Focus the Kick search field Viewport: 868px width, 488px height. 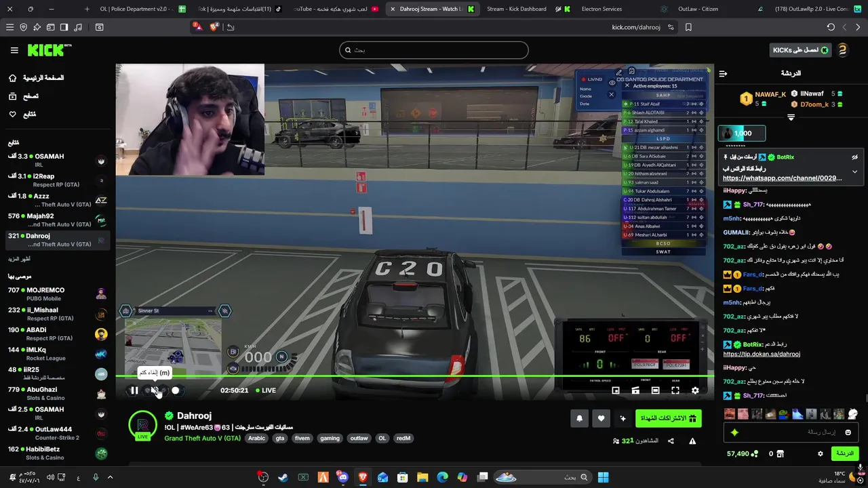[434, 50]
